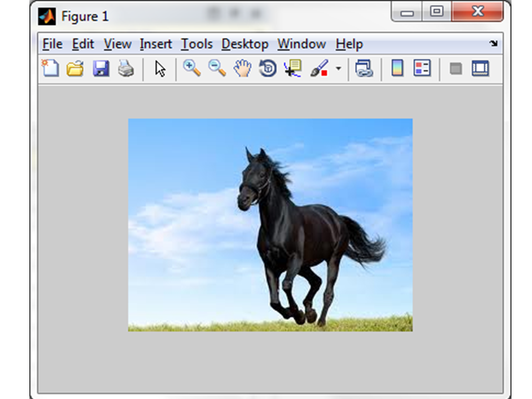The height and width of the screenshot is (399, 532).
Task: Open the Help menu
Action: click(349, 44)
